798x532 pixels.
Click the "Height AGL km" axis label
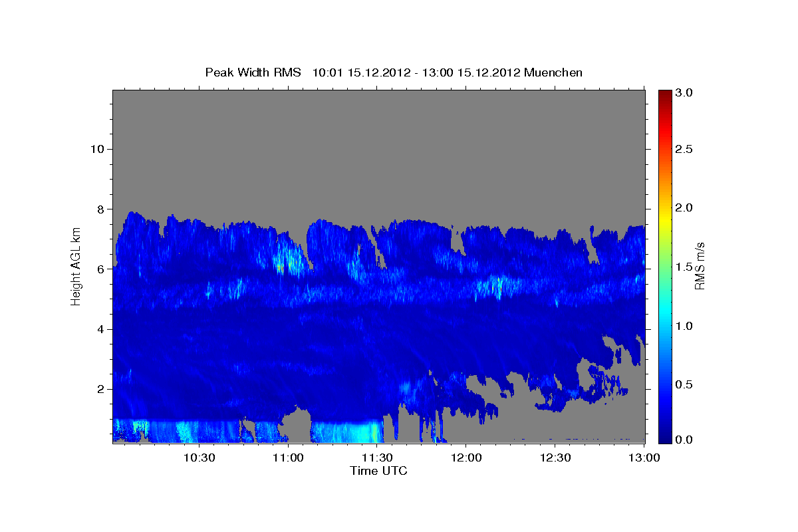pos(76,265)
